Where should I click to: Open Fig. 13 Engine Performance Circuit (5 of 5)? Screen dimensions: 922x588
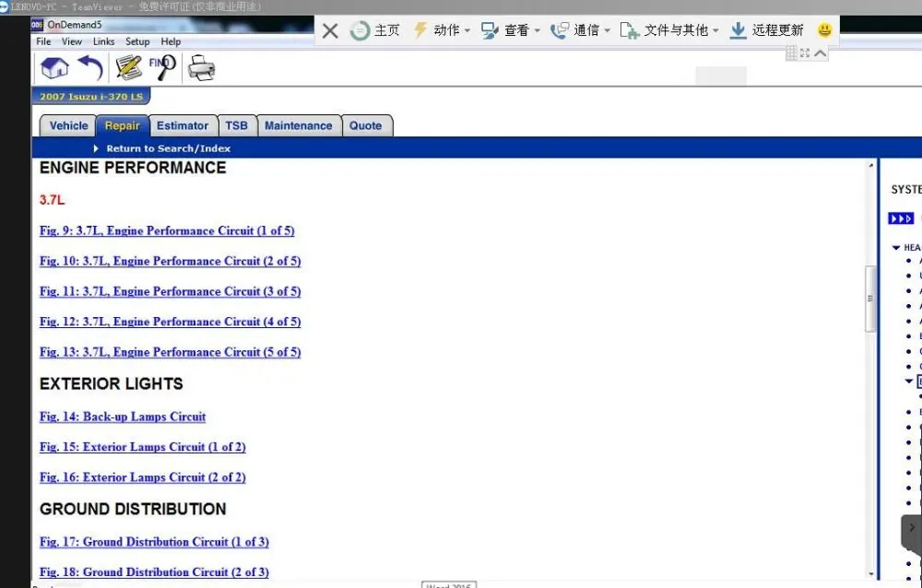click(170, 352)
